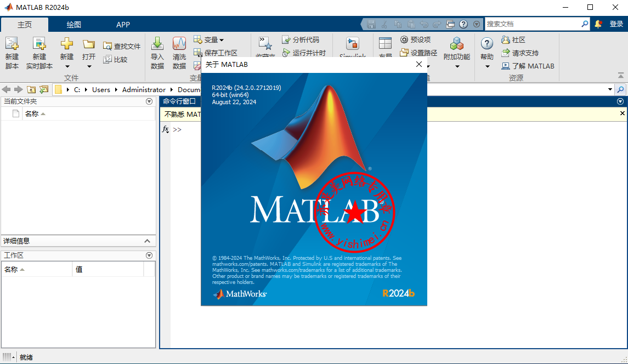This screenshot has width=628, height=364.
Task: Click the Help (帮助) question mark icon
Action: 486,43
